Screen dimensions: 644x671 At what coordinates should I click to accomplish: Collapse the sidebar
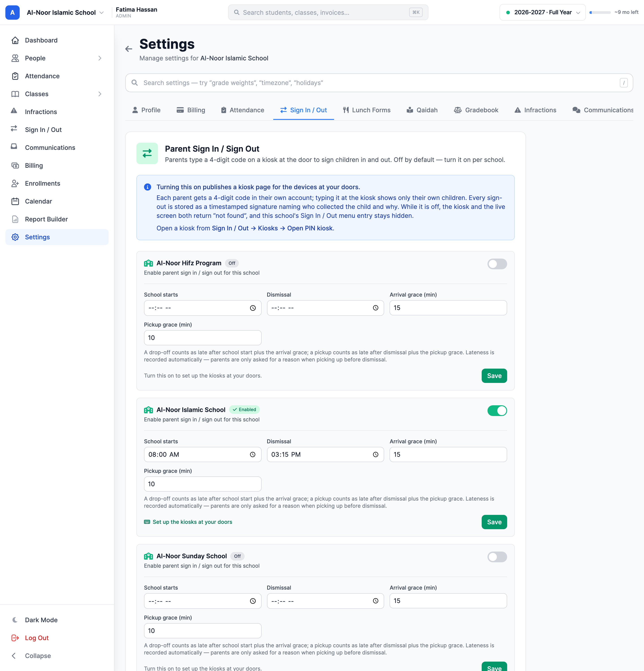pyautogui.click(x=57, y=656)
